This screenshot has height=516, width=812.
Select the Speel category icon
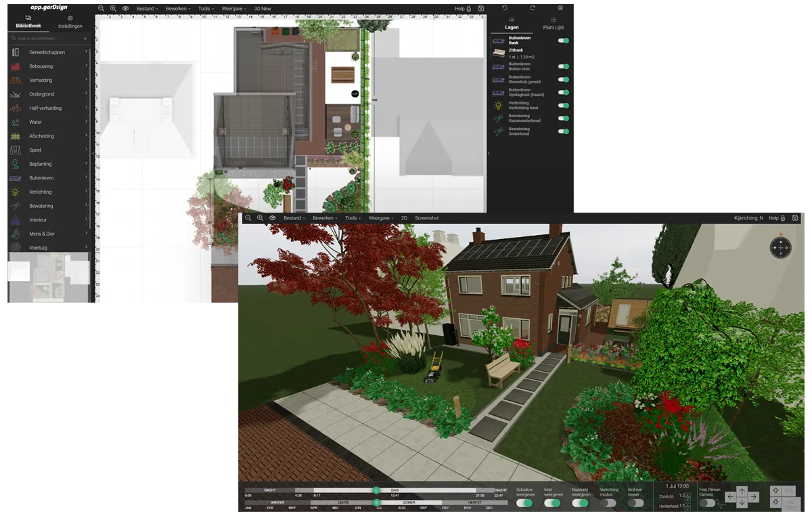click(x=15, y=150)
